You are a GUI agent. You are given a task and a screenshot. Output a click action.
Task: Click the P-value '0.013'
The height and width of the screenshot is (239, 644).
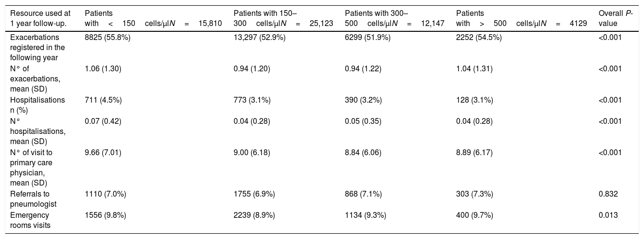click(x=608, y=215)
